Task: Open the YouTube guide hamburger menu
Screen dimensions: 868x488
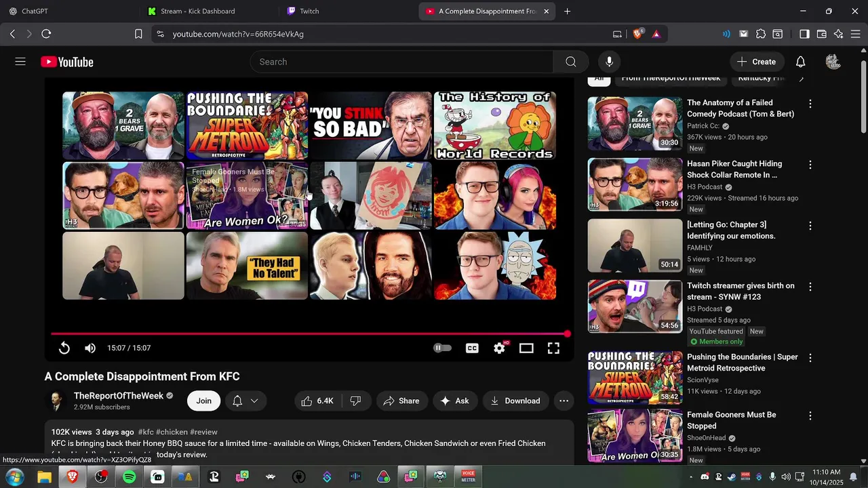Action: (x=20, y=62)
